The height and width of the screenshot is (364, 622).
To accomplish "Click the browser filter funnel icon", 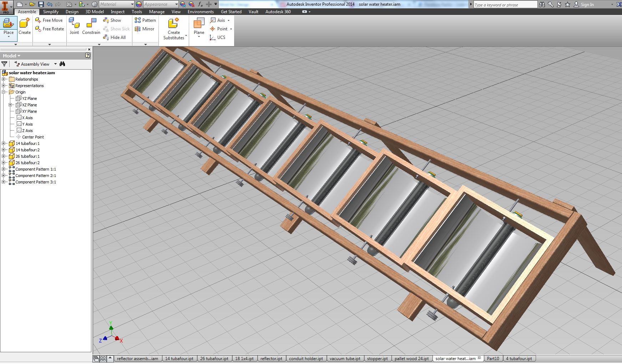I will 4,64.
